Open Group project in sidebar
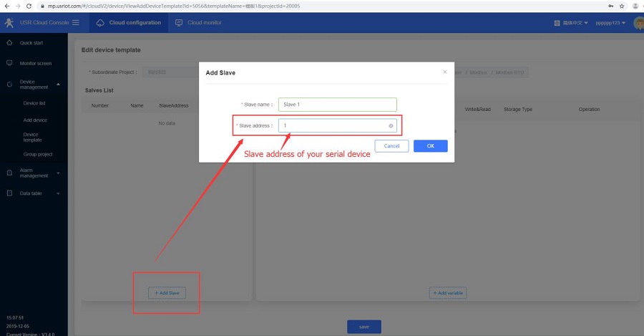This screenshot has height=336, width=644. click(38, 154)
